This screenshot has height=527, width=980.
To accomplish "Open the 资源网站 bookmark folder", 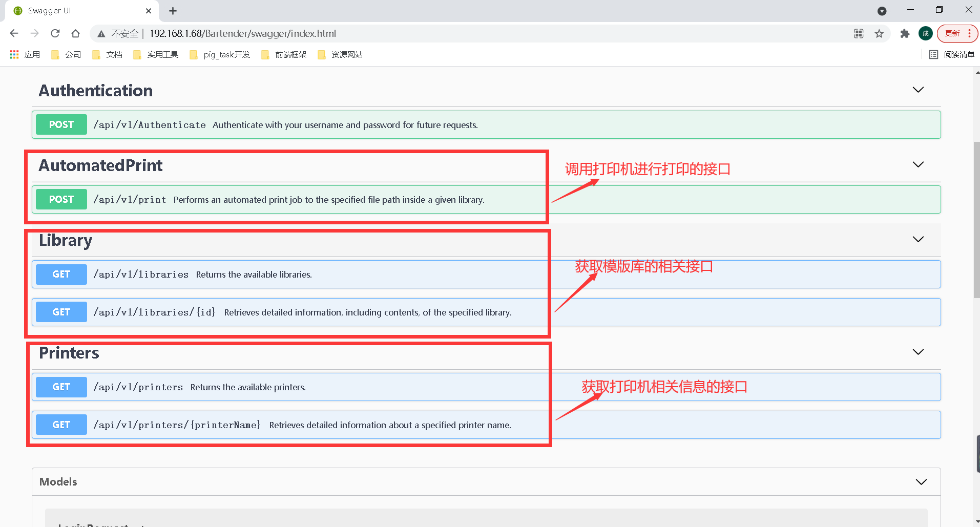I will 340,54.
